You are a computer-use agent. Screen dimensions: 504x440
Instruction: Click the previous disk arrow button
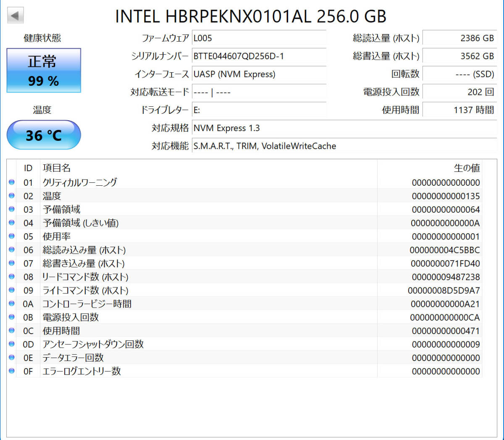[15, 16]
